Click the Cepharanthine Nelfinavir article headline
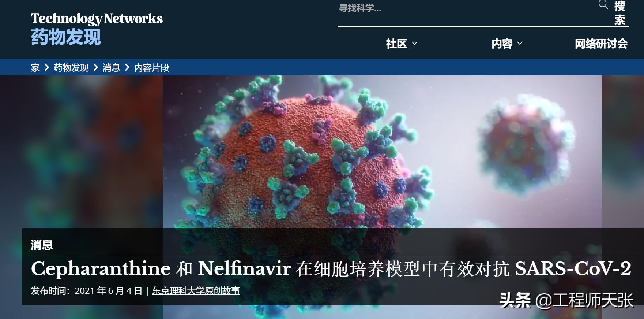The height and width of the screenshot is (319, 644). click(x=331, y=268)
